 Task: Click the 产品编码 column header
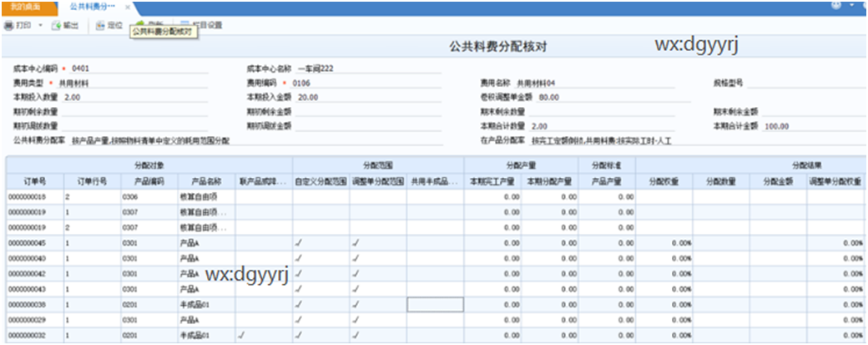(x=149, y=181)
